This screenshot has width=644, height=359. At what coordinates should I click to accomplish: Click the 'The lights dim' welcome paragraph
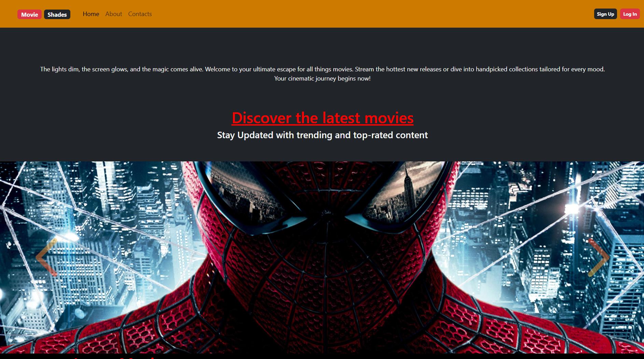pyautogui.click(x=322, y=74)
